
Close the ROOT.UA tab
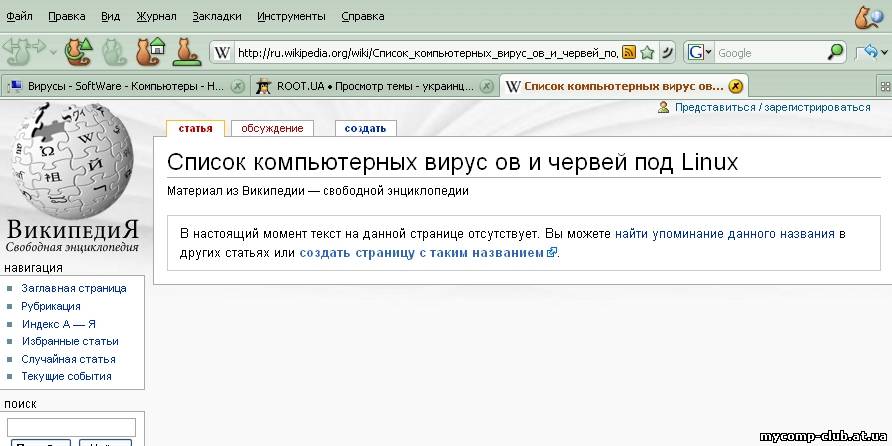[x=486, y=86]
